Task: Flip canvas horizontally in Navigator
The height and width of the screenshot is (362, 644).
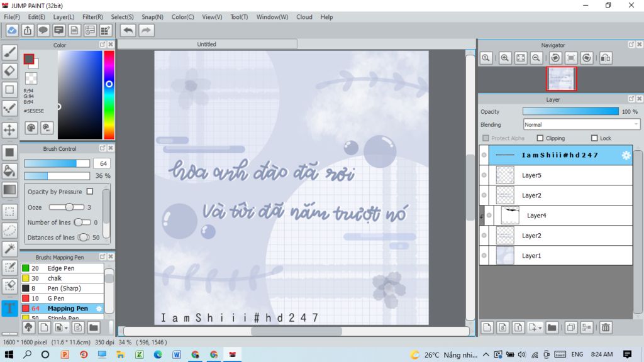Action: pos(606,58)
